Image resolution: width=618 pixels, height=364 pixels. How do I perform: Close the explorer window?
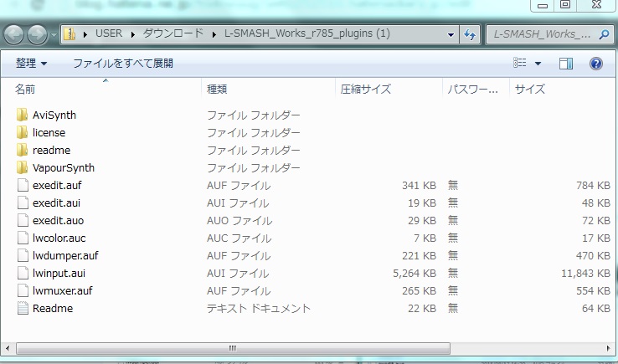596,5
